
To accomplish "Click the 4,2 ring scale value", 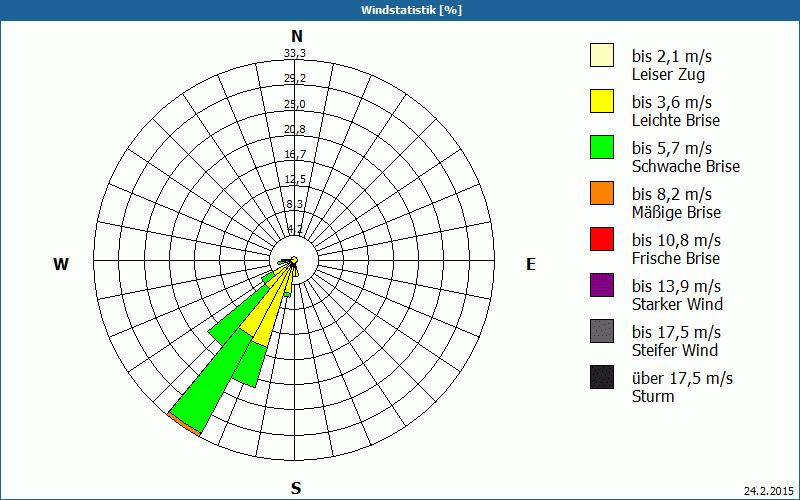I will point(295,229).
